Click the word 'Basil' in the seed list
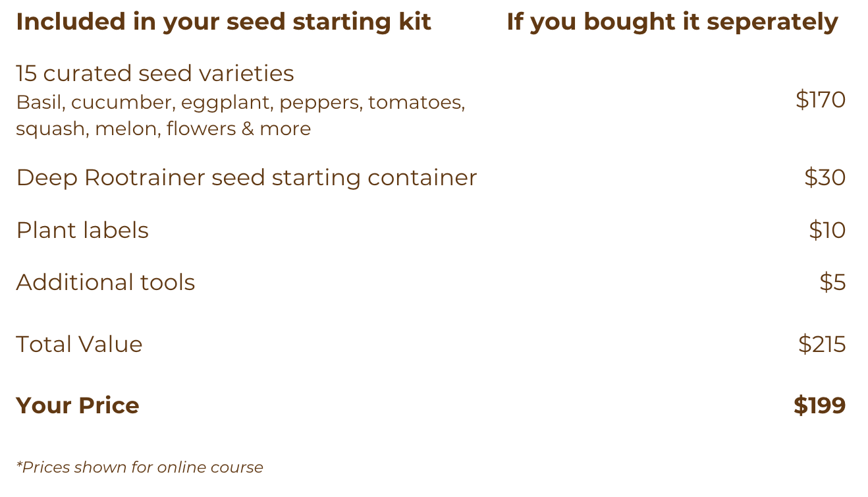The image size is (868, 497). (39, 103)
